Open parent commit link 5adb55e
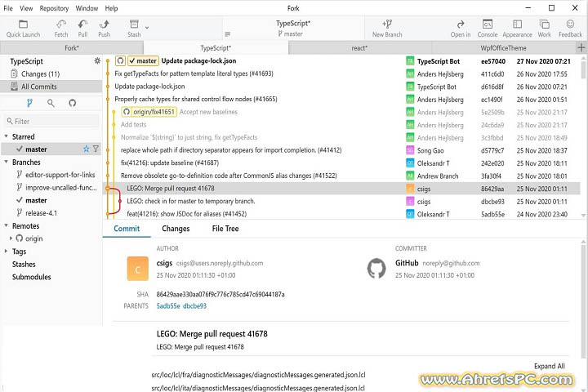This screenshot has height=392, width=588. click(168, 305)
